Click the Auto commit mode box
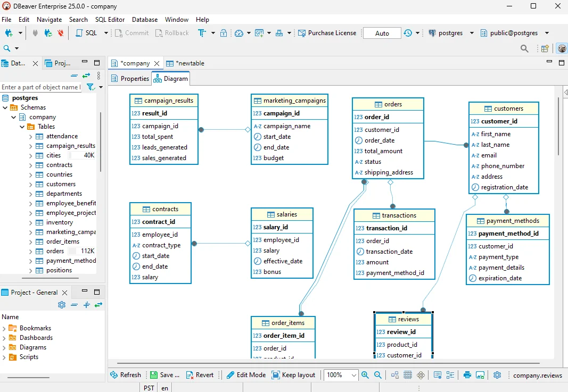 pyautogui.click(x=382, y=33)
